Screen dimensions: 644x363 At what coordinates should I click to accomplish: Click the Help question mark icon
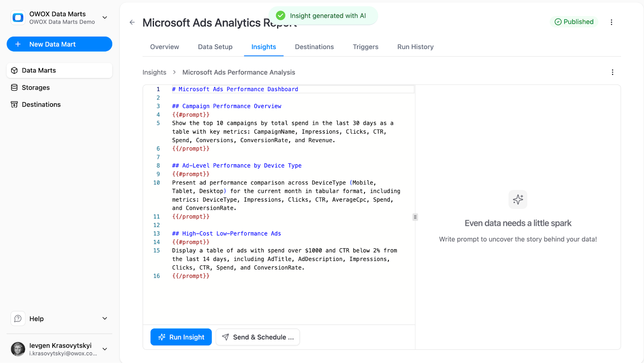(x=18, y=318)
